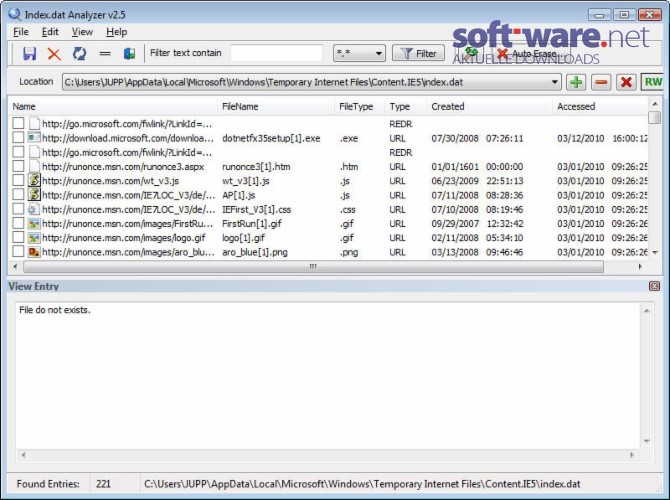The width and height of the screenshot is (670, 500).
Task: Check the box for logo[1].gif entry
Action: click(x=18, y=237)
